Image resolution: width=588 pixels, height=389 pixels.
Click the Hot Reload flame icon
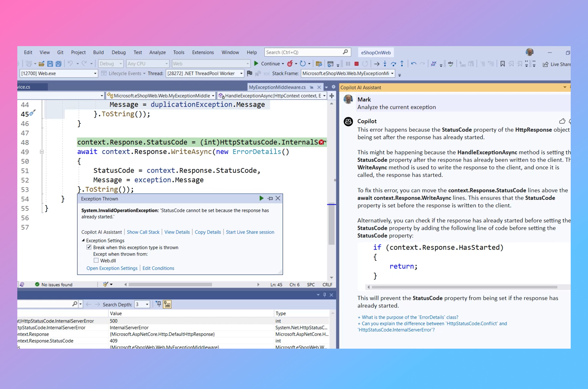click(x=290, y=64)
